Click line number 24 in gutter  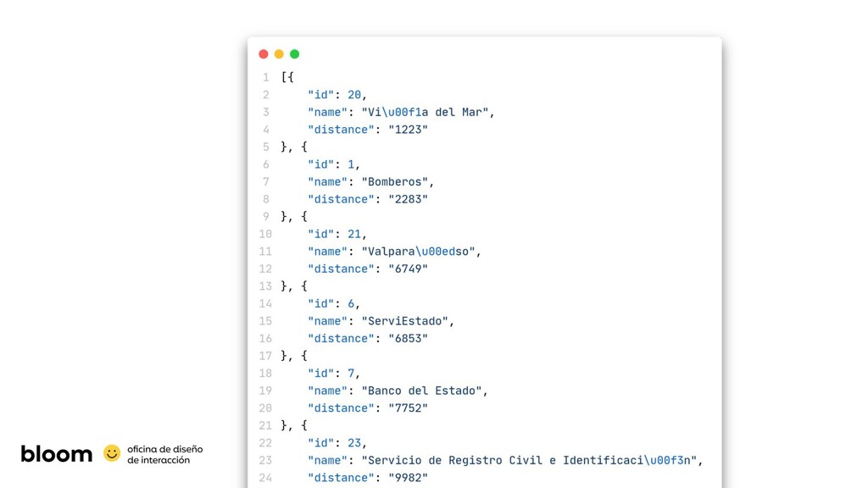point(265,478)
